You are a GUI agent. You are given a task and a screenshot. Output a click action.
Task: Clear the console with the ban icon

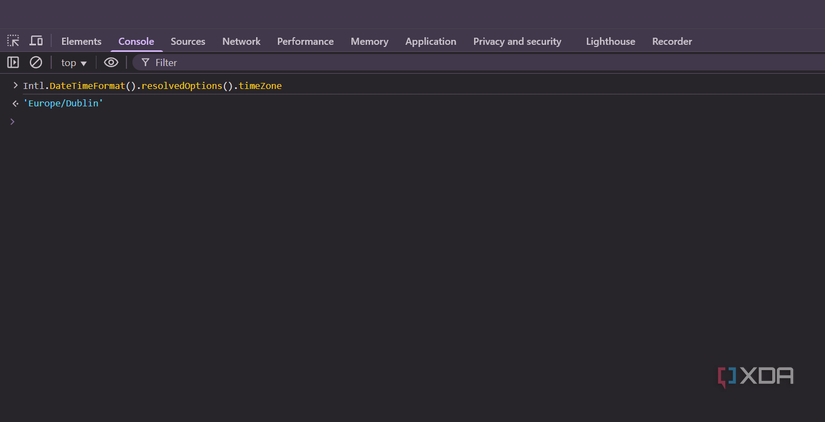[36, 62]
